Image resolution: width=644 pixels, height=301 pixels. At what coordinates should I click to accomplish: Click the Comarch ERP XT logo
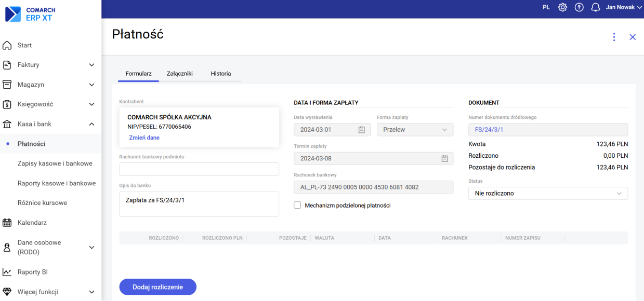pyautogui.click(x=30, y=14)
